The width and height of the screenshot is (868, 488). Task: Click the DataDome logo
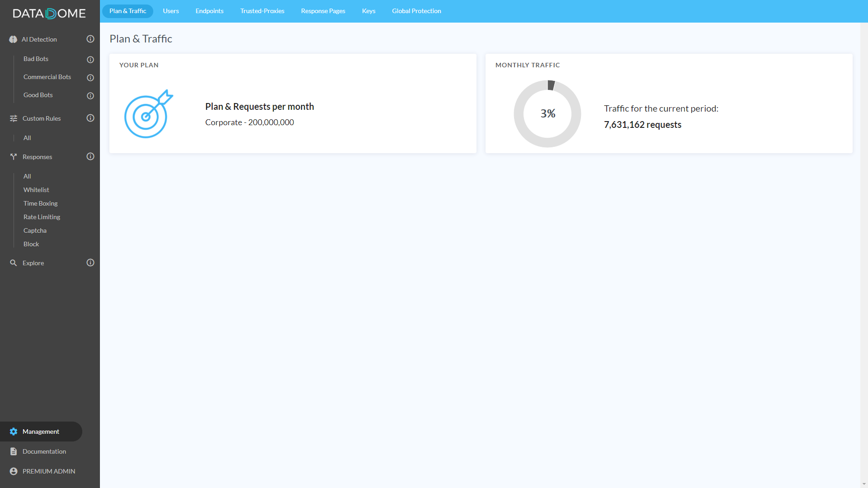tap(49, 14)
